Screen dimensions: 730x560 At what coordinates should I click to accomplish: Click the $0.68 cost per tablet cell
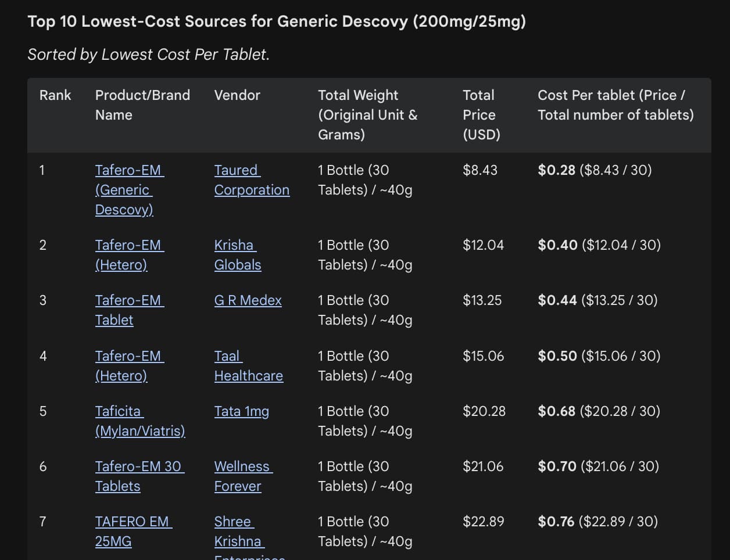pyautogui.click(x=556, y=411)
